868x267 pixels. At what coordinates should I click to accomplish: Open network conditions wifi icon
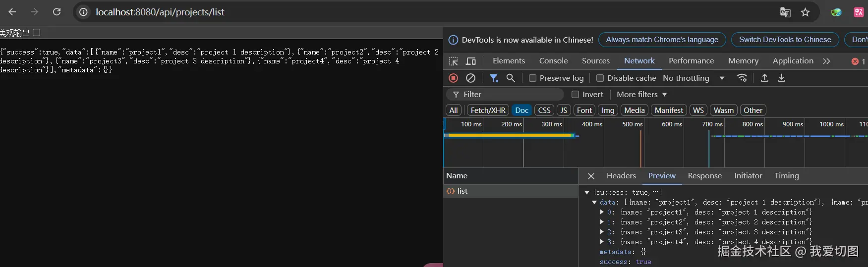tap(742, 78)
